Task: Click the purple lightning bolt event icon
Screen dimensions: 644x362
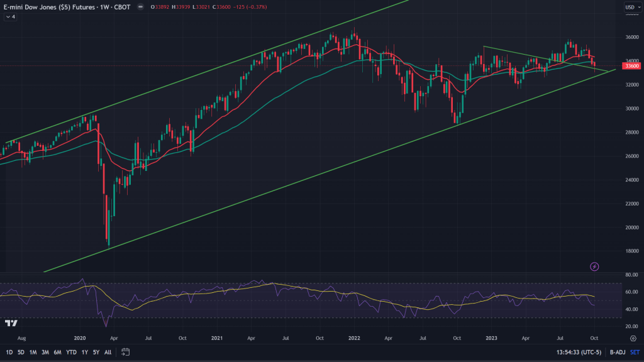Action: tap(594, 266)
